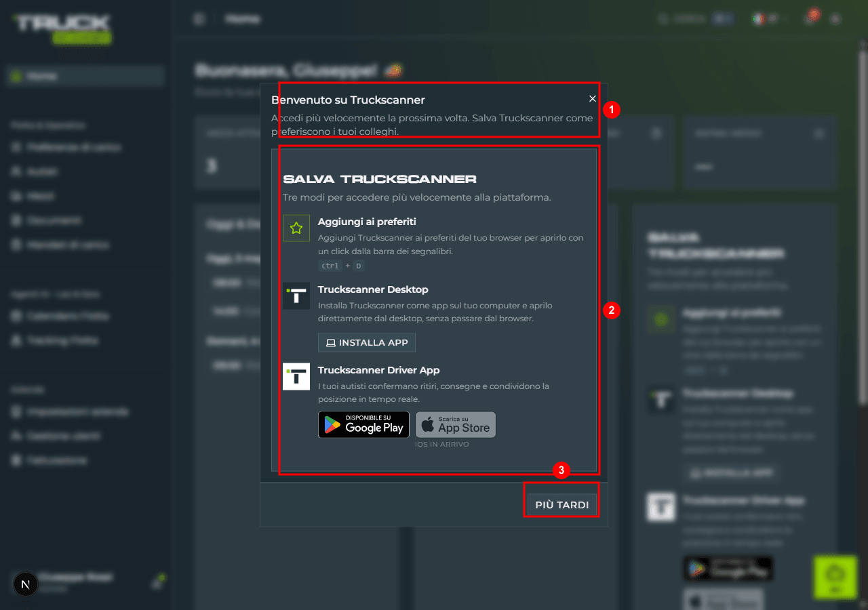Install the desktop app via INSTALLA APP
This screenshot has width=868, height=610.
click(367, 342)
